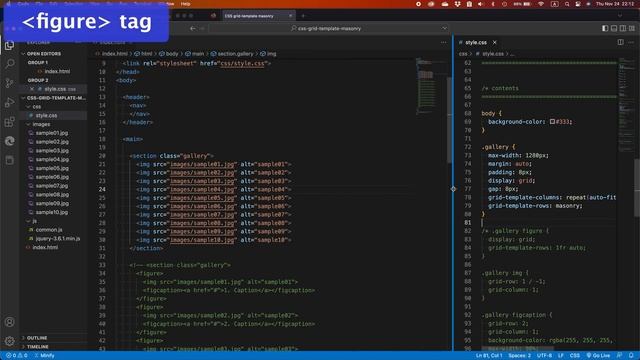Screen dimensions: 640x360
Task: Click Go Live in status bar
Action: [x=598, y=356]
